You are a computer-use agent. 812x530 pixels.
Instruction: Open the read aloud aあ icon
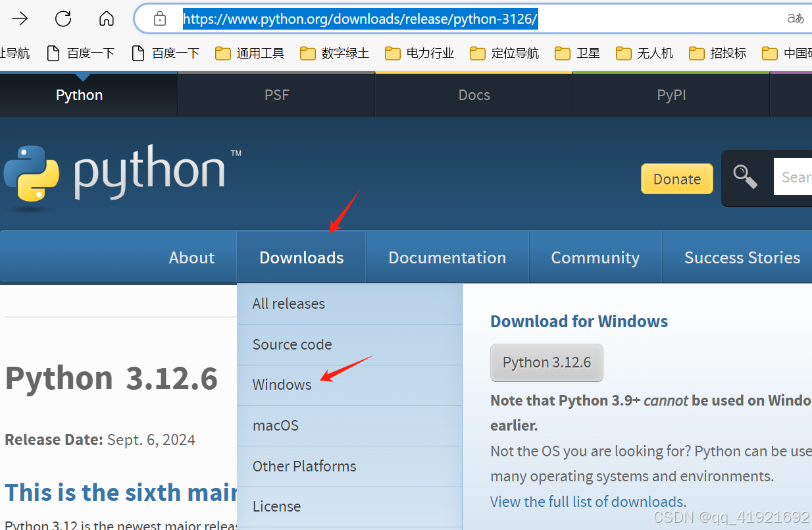796,18
